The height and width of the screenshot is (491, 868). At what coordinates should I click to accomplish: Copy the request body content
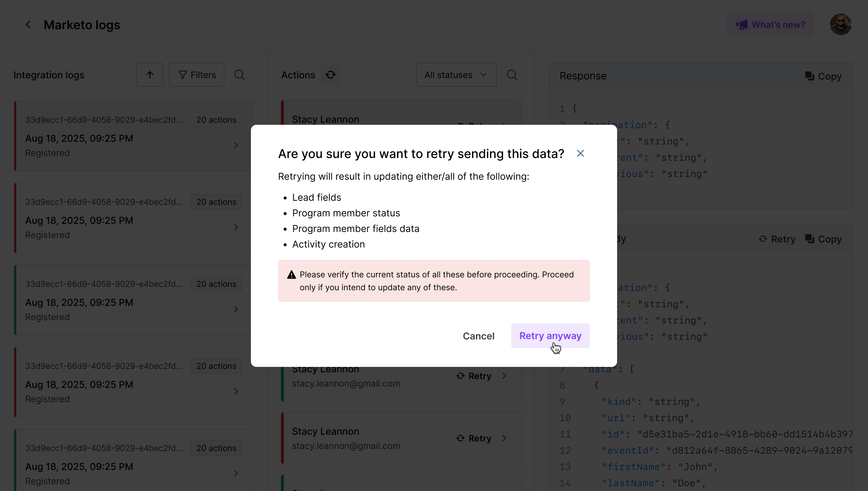click(823, 239)
